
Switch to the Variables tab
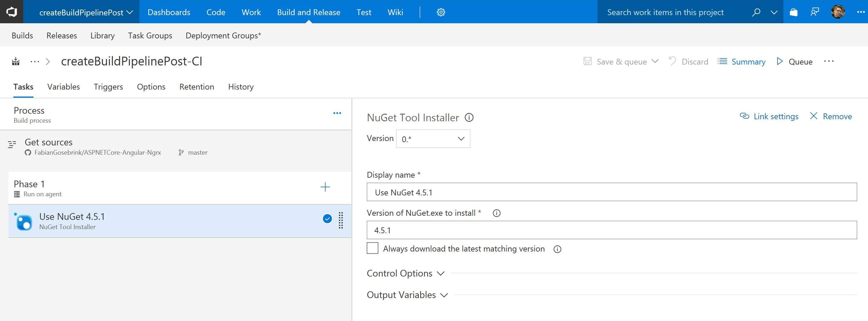point(63,87)
